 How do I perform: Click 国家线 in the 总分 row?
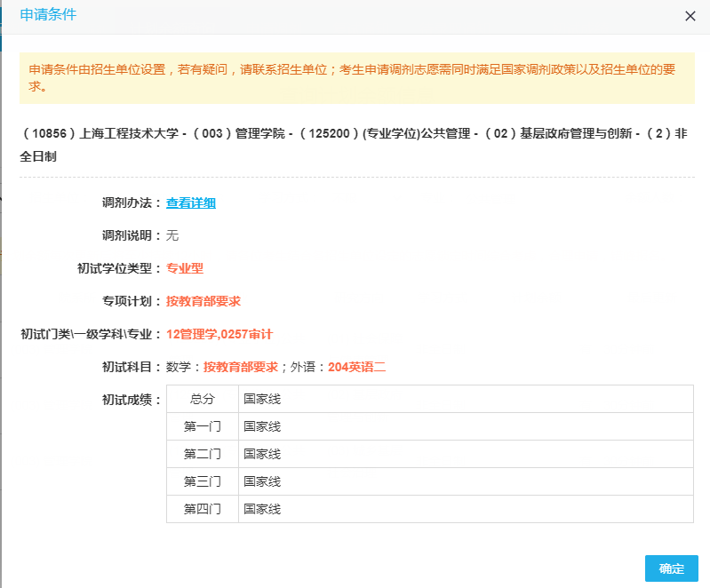[x=262, y=399]
